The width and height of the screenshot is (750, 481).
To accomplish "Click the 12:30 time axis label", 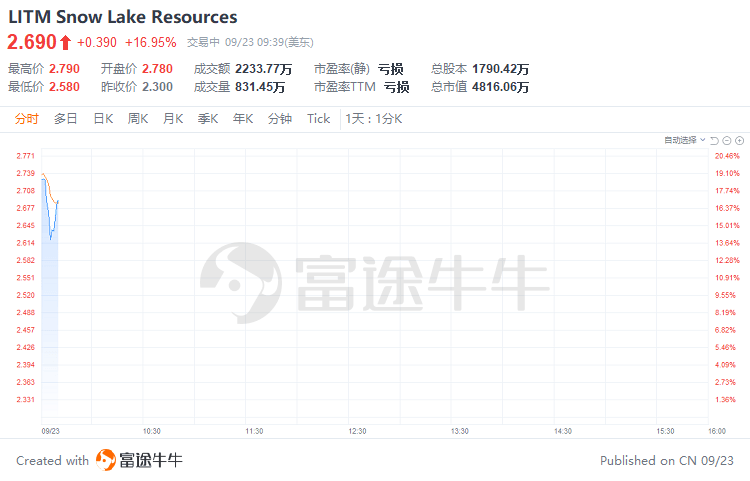I will [x=357, y=431].
